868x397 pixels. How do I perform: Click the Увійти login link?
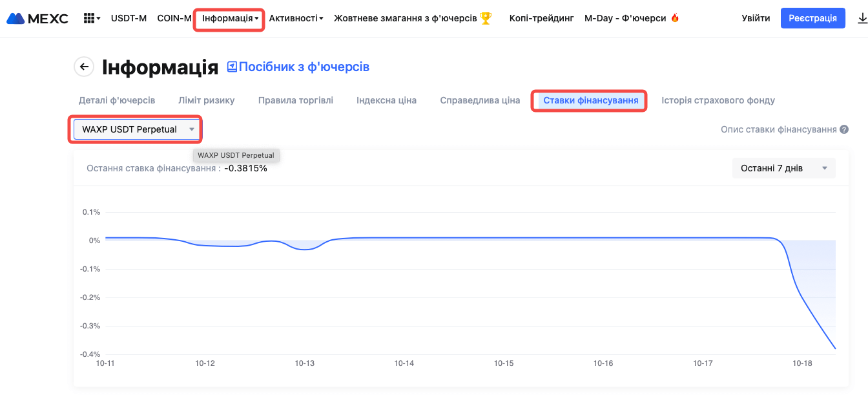coord(756,18)
